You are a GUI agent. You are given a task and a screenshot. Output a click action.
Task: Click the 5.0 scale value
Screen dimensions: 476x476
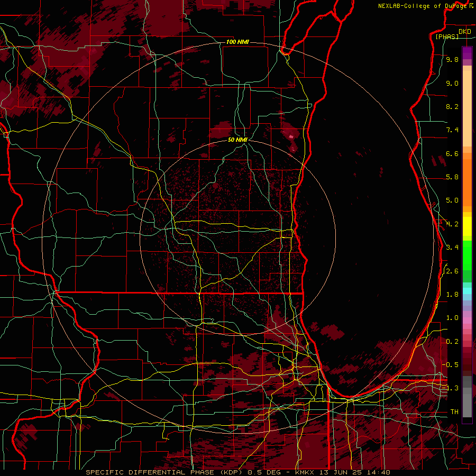(452, 200)
